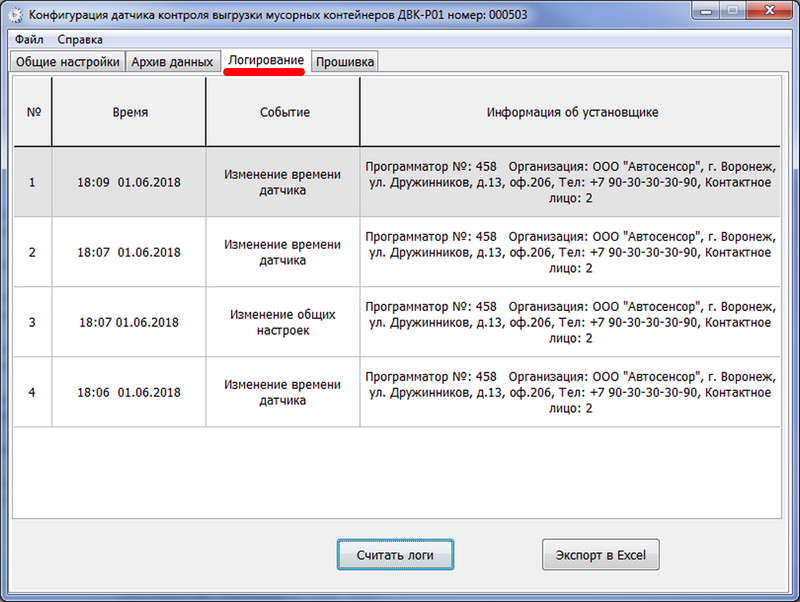Click the Информация об установщике column header
The width and height of the screenshot is (800, 602).
[x=570, y=112]
